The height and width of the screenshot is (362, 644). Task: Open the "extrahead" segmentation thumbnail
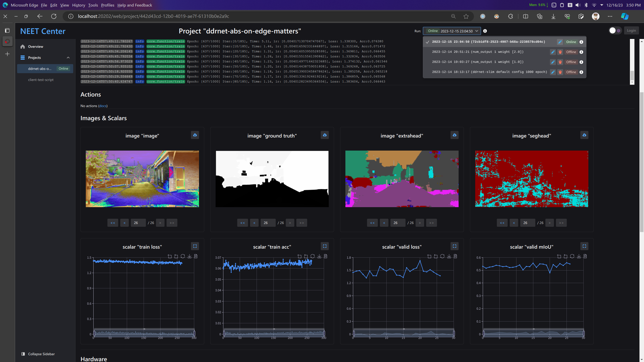coord(402,179)
